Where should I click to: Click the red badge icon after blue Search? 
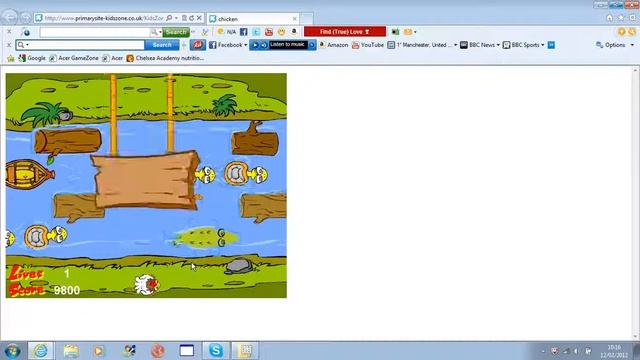(x=198, y=45)
